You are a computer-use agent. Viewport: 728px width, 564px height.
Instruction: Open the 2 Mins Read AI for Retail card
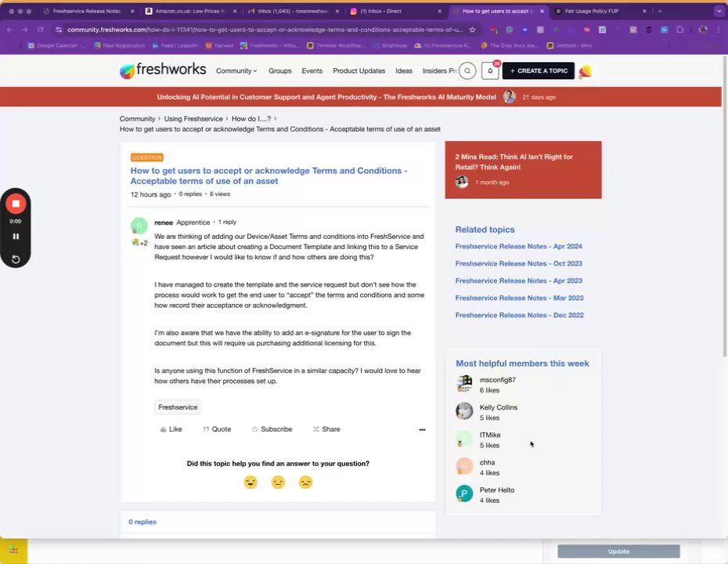pyautogui.click(x=523, y=169)
